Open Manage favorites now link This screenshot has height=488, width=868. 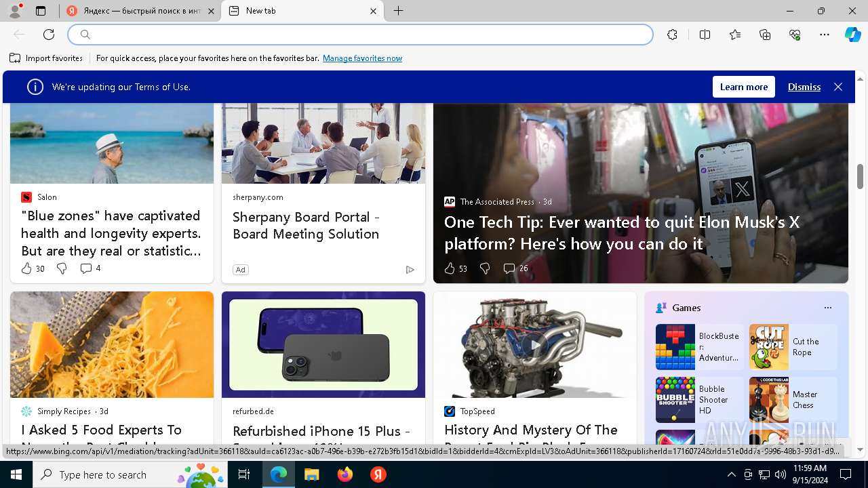(362, 58)
